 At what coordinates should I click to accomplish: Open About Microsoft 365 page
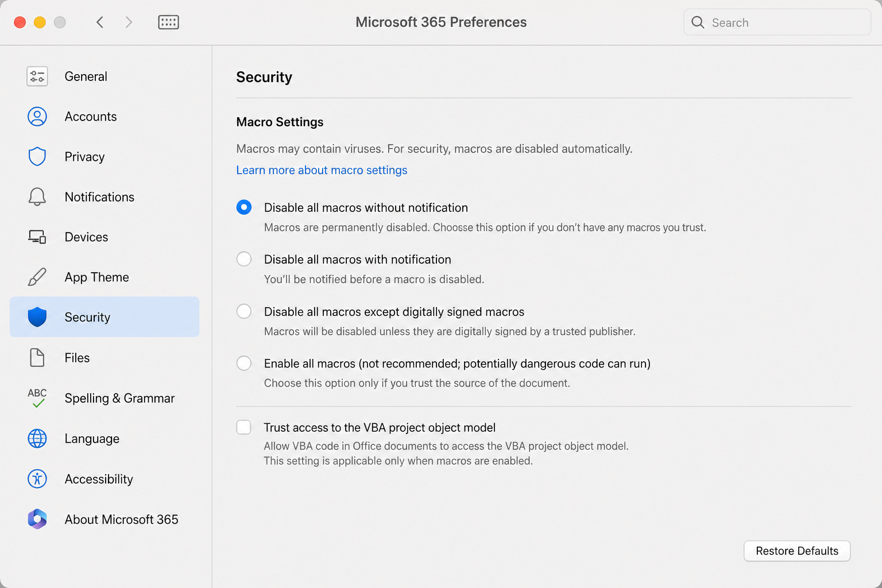tap(105, 519)
